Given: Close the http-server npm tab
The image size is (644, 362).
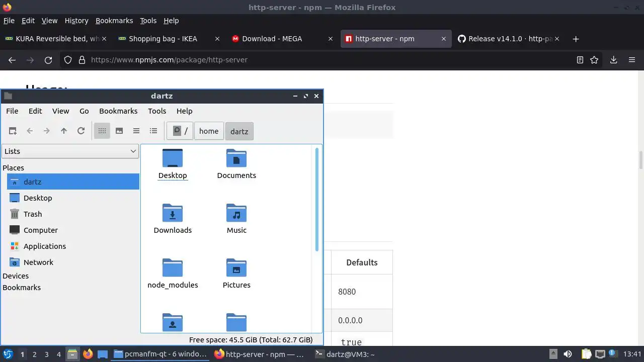Looking at the screenshot, I should coord(444,39).
